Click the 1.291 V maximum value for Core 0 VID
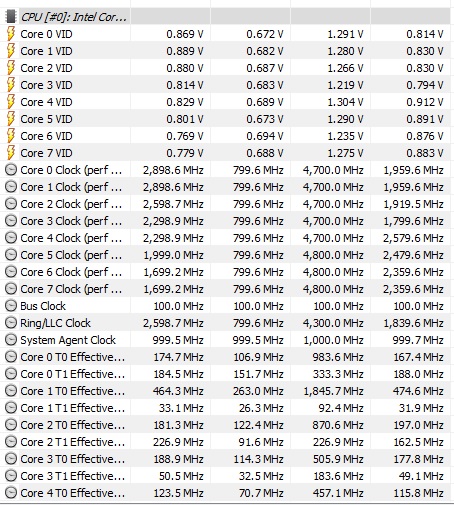This screenshot has width=454, height=505. point(345,34)
